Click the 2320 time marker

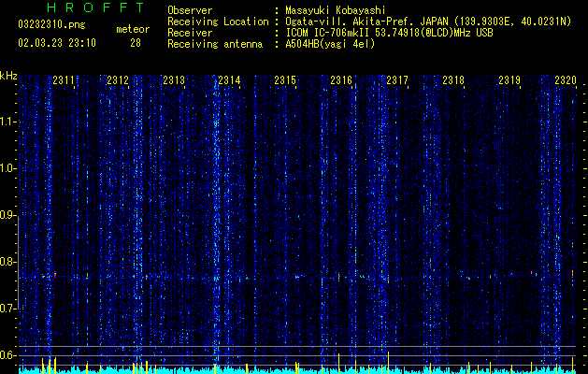[x=566, y=80]
